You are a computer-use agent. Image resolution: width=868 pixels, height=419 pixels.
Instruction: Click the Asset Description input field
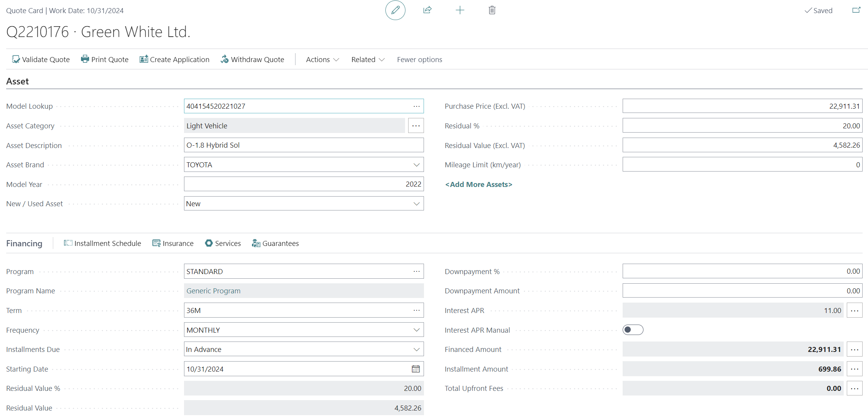(304, 145)
